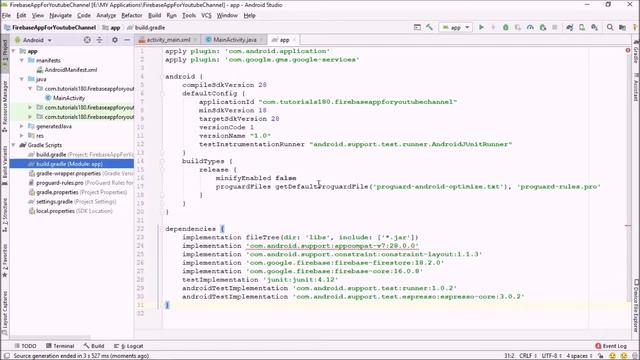Expand the generatedJava folder
Viewport: 640px width, 360px height.
pyautogui.click(x=22, y=126)
